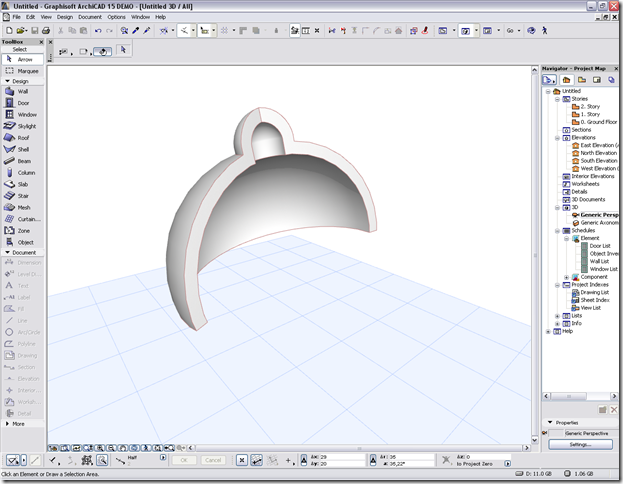The height and width of the screenshot is (484, 623).
Task: Select Generic Axonometry view in Navigator
Action: (599, 223)
